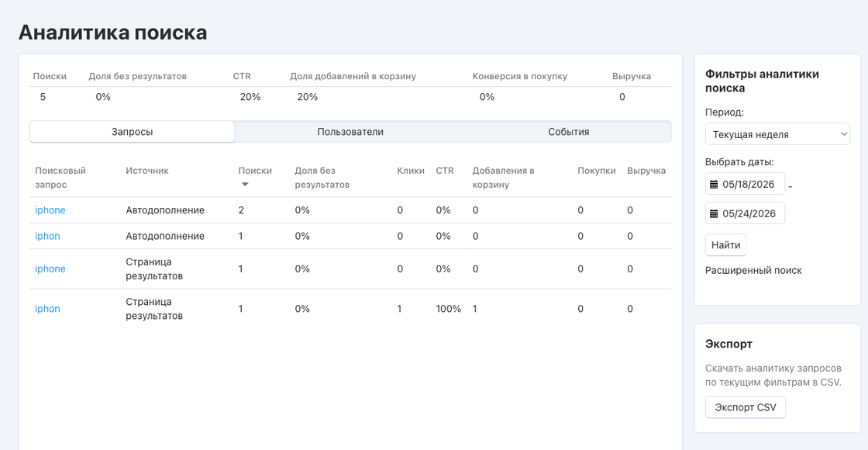Open iphon query from Автодополнение source
The width and height of the screenshot is (868, 450).
[47, 236]
